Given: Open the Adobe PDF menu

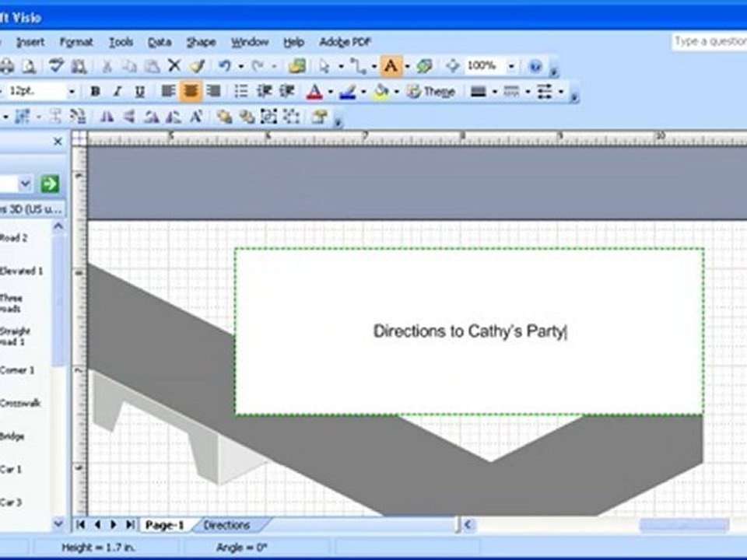Looking at the screenshot, I should point(345,42).
